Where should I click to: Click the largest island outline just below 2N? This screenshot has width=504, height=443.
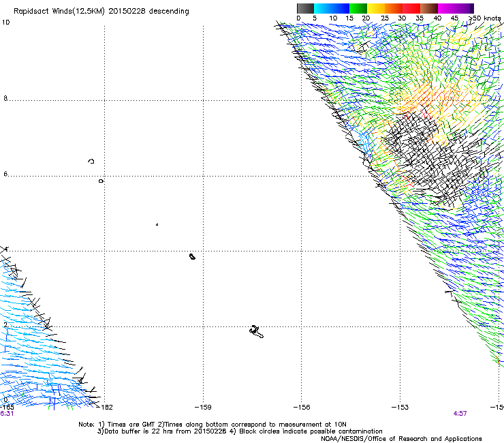257,332
